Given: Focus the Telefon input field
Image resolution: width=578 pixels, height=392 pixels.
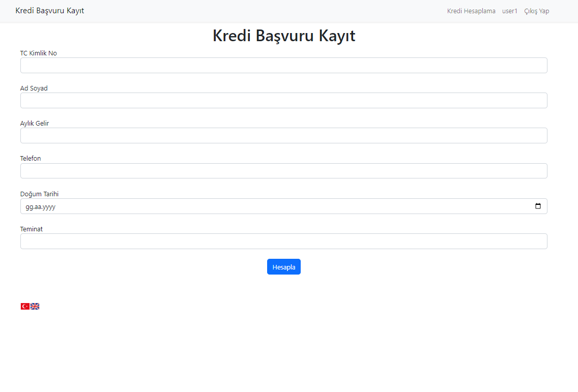Looking at the screenshot, I should (x=284, y=171).
